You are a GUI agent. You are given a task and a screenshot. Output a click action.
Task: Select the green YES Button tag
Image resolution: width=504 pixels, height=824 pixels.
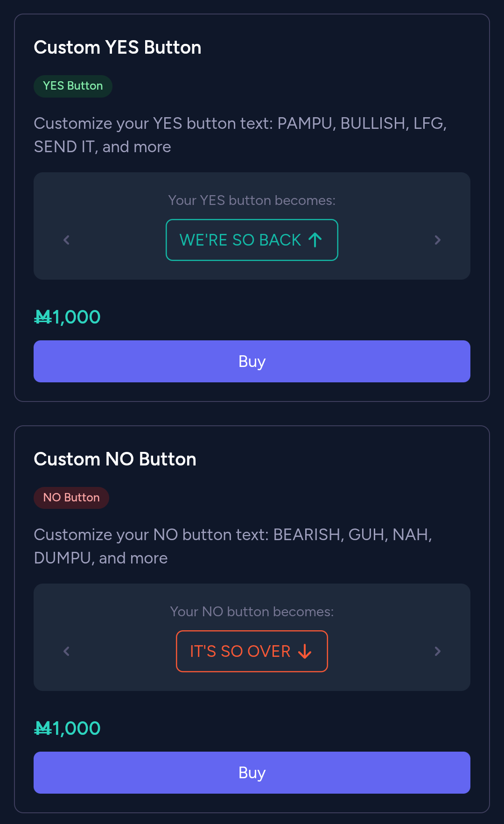pos(73,86)
